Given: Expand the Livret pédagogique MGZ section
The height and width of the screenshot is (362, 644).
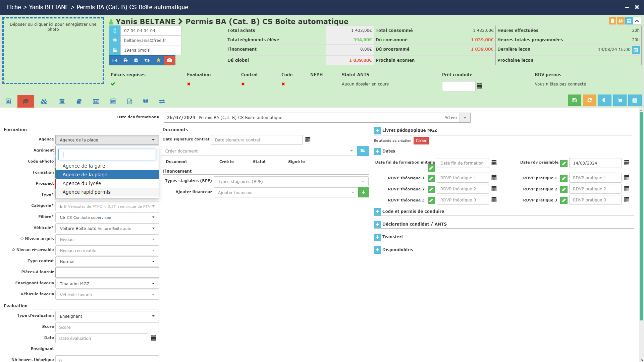Looking at the screenshot, I should pos(377,130).
